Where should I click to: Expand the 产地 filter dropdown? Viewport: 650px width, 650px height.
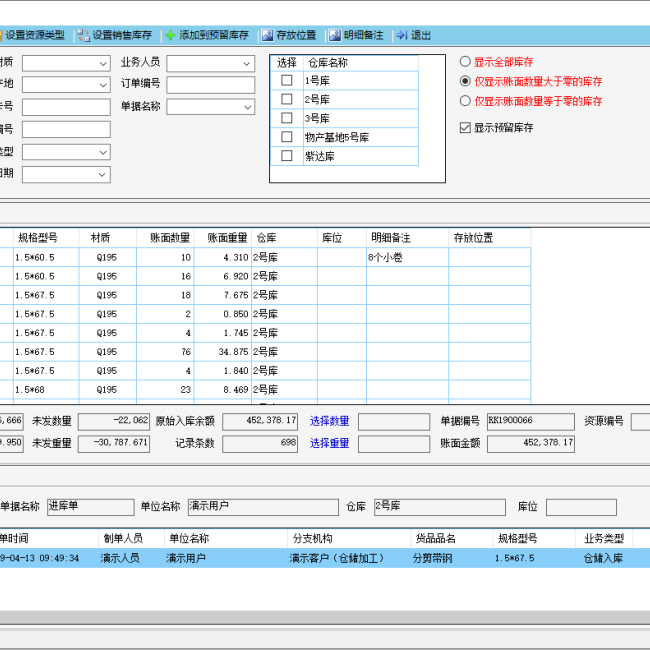[103, 85]
